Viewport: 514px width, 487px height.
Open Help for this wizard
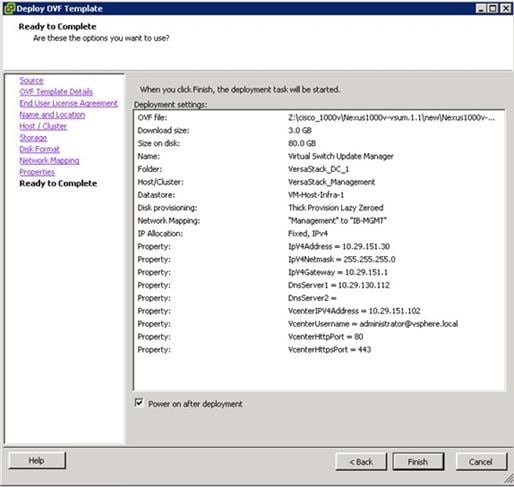(37, 461)
